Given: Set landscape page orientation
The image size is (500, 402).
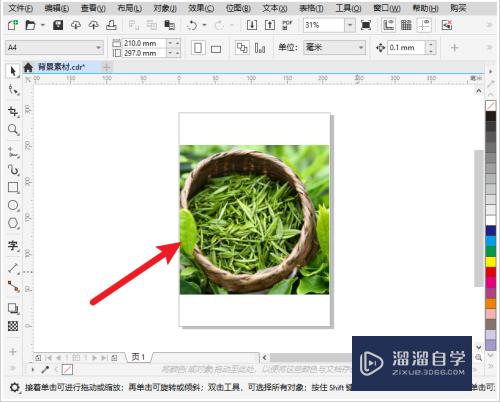Looking at the screenshot, I should coord(216,49).
